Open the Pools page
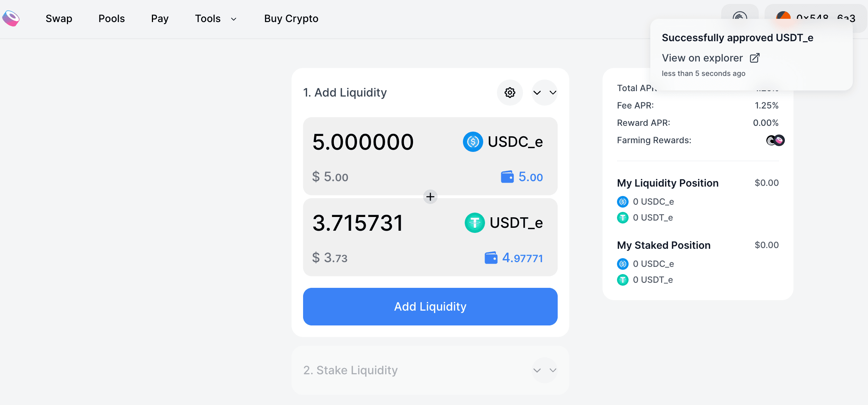 pyautogui.click(x=111, y=18)
